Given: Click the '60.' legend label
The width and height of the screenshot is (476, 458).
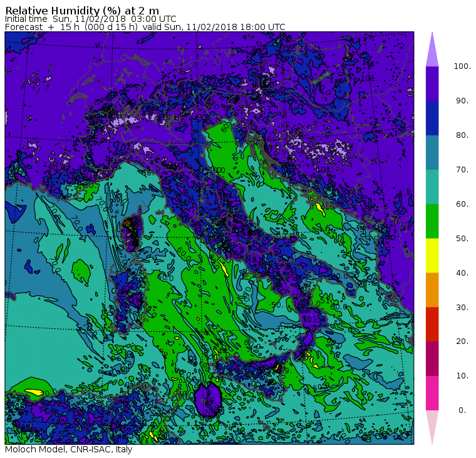Looking at the screenshot, I should tap(462, 204).
